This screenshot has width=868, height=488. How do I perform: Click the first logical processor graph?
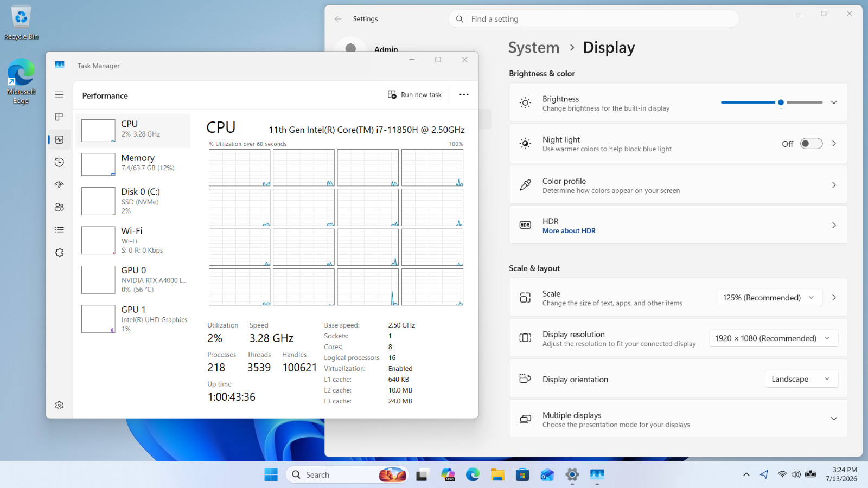(239, 168)
